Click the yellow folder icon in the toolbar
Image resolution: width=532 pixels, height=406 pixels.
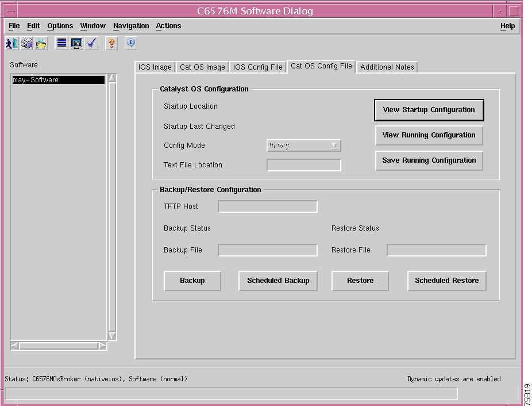(x=41, y=44)
